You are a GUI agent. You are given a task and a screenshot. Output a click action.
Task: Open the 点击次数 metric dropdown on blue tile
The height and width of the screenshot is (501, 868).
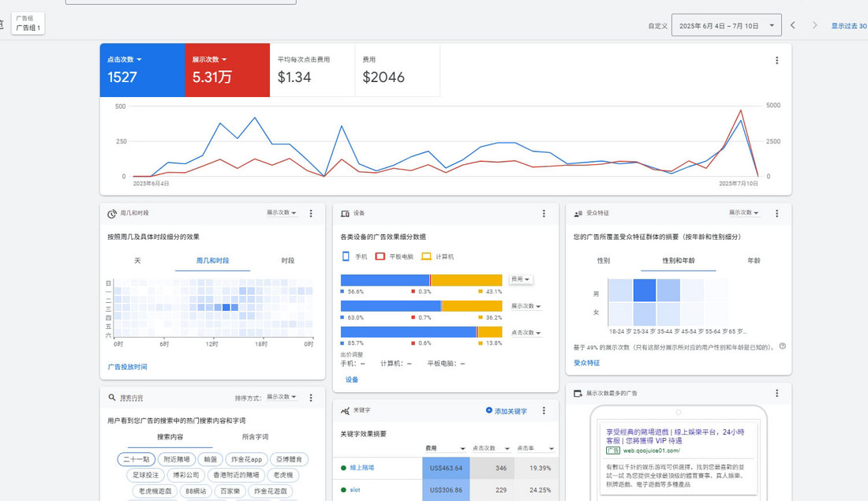pyautogui.click(x=125, y=59)
